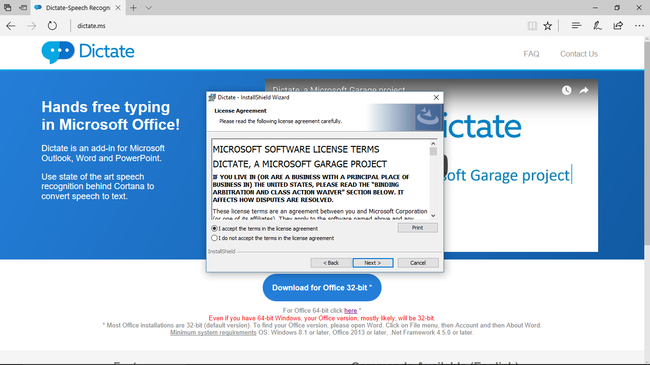Click license text scroll down arrow
Viewport: 650px width, 365px height.
pos(433,216)
